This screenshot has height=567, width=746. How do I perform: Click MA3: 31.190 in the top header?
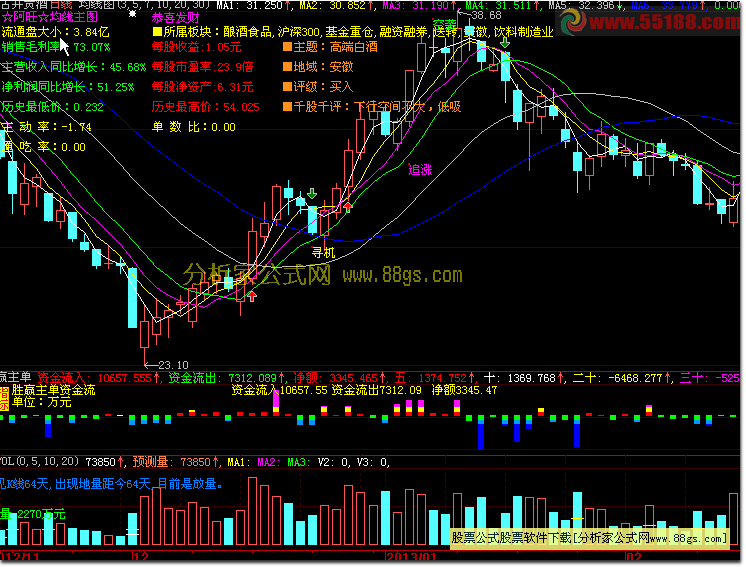click(x=420, y=5)
